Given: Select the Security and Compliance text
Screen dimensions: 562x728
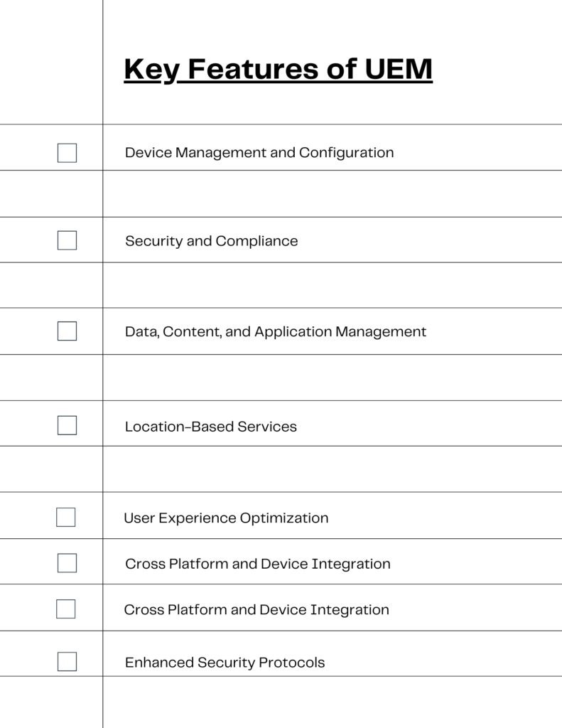Looking at the screenshot, I should [x=211, y=241].
